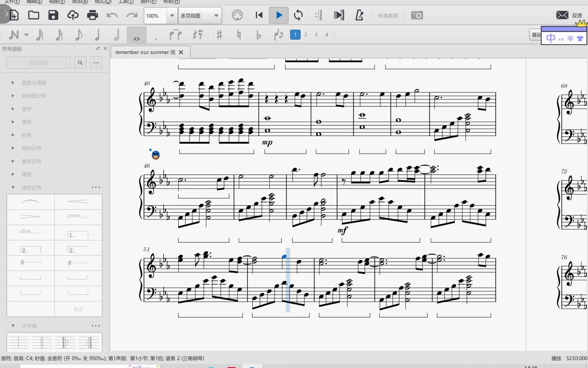Toggle note input mode N
Image resolution: width=588 pixels, height=368 pixels.
click(14, 35)
